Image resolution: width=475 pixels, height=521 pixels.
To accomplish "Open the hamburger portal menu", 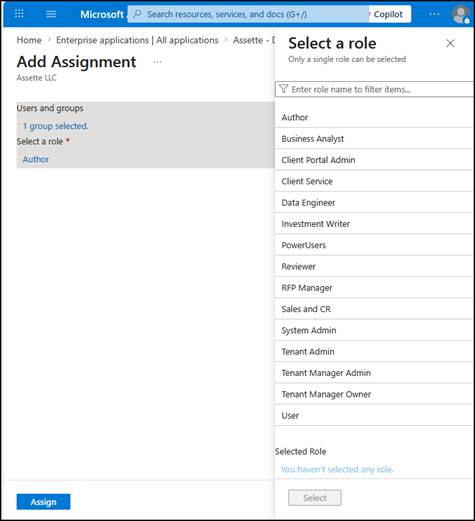I will [51, 14].
